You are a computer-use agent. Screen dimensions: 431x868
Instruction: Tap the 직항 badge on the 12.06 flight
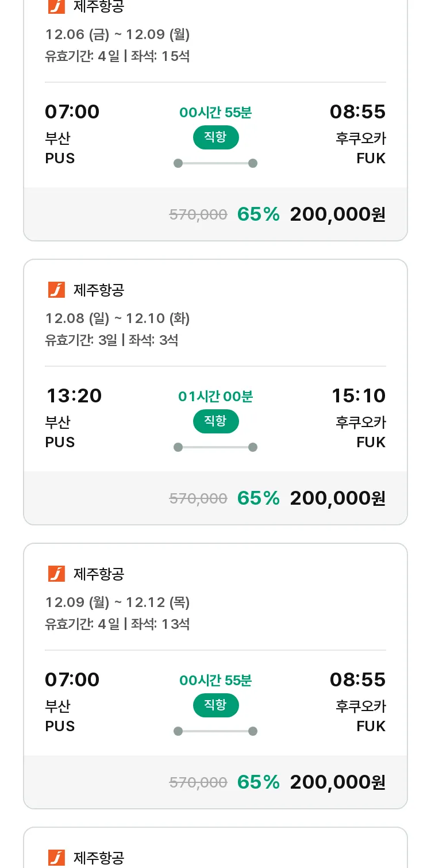[x=215, y=137]
